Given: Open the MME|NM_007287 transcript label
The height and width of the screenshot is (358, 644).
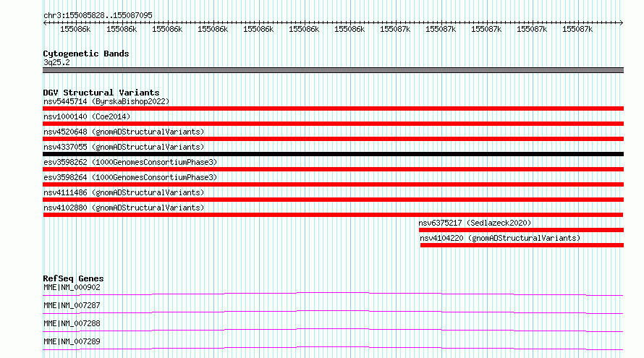Looking at the screenshot, I should click(72, 305).
